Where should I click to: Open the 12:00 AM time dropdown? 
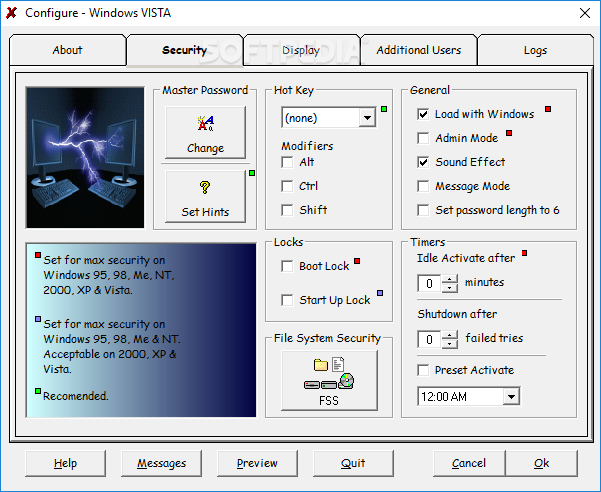point(511,397)
